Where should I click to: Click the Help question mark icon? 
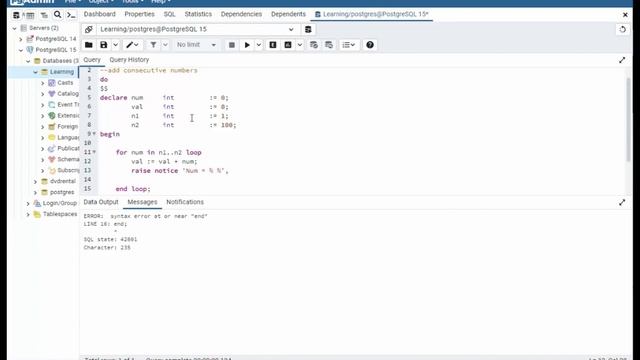click(x=370, y=45)
